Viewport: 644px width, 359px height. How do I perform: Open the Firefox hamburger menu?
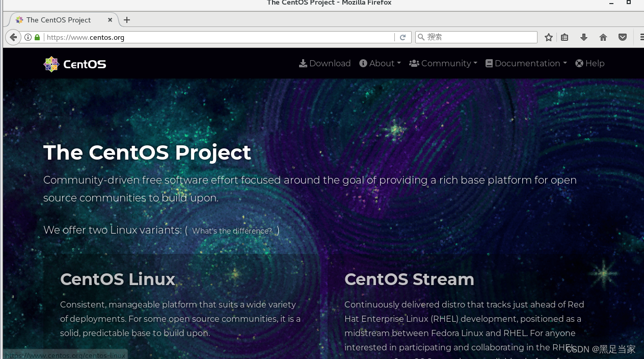click(641, 37)
